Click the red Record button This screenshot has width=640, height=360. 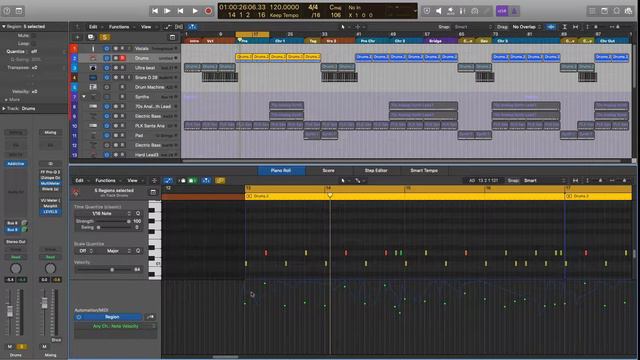pyautogui.click(x=208, y=11)
